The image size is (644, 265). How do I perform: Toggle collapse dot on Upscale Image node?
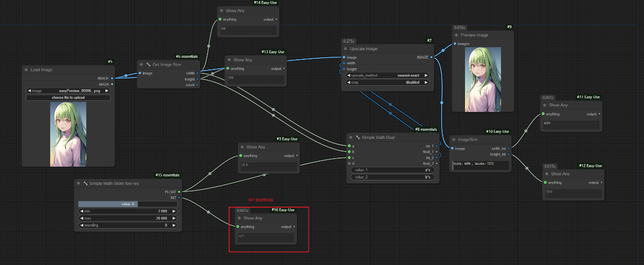click(345, 49)
